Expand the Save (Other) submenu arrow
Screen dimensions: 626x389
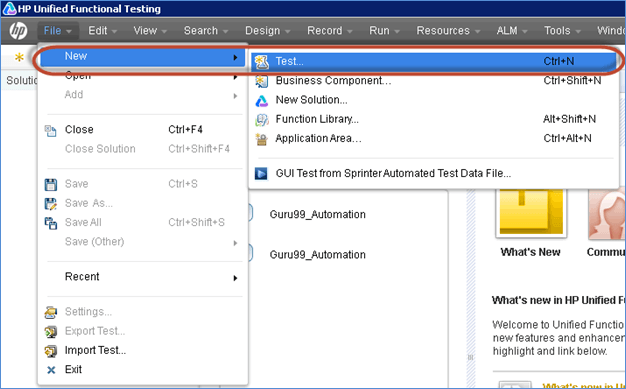(x=235, y=243)
